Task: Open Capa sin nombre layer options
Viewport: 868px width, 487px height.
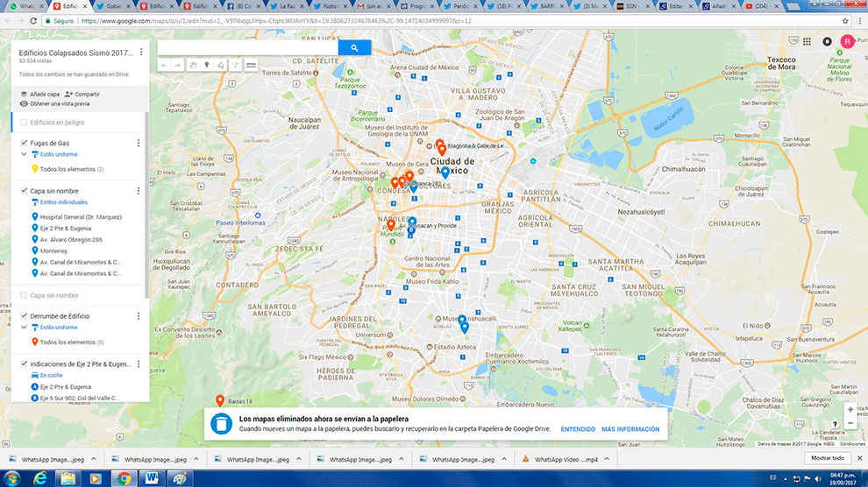Action: pyautogui.click(x=139, y=191)
